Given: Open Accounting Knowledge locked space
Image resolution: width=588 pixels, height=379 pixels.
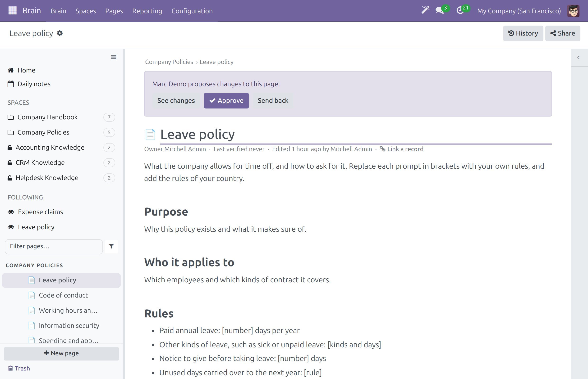Looking at the screenshot, I should pyautogui.click(x=61, y=147).
